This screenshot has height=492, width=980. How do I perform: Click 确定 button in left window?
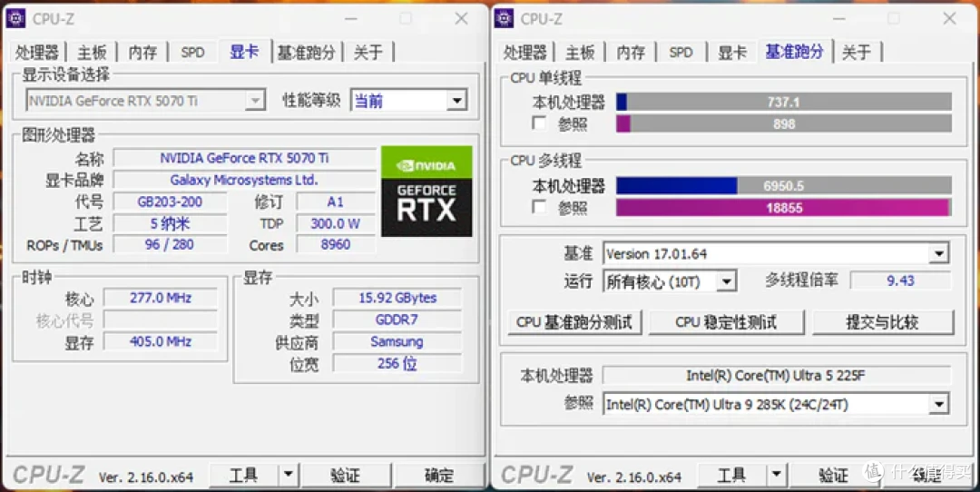click(439, 475)
